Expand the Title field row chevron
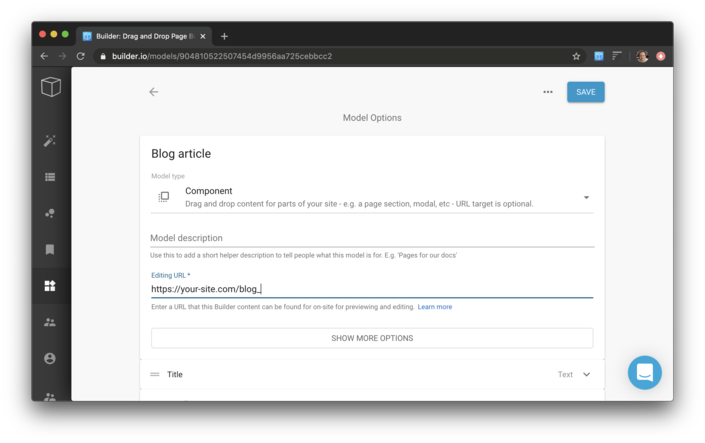 point(586,374)
